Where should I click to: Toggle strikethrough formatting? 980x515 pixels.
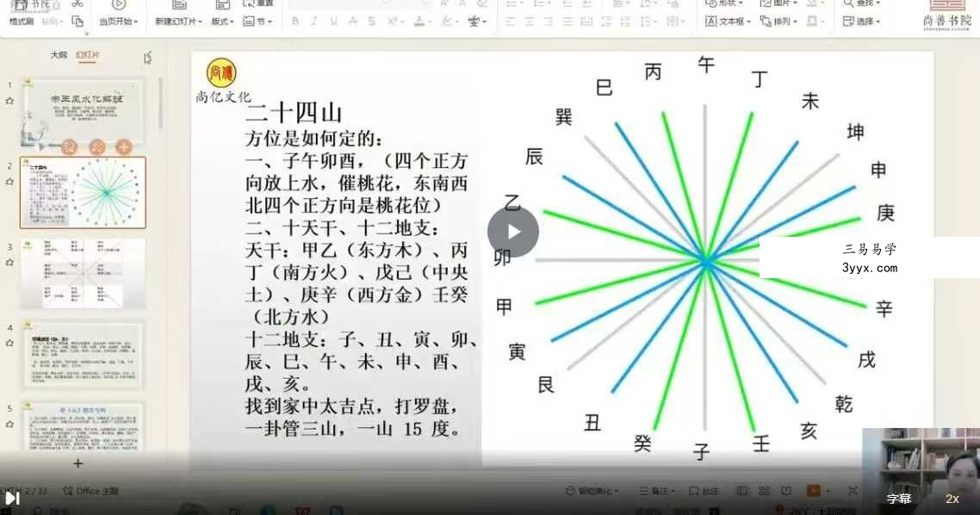353,22
